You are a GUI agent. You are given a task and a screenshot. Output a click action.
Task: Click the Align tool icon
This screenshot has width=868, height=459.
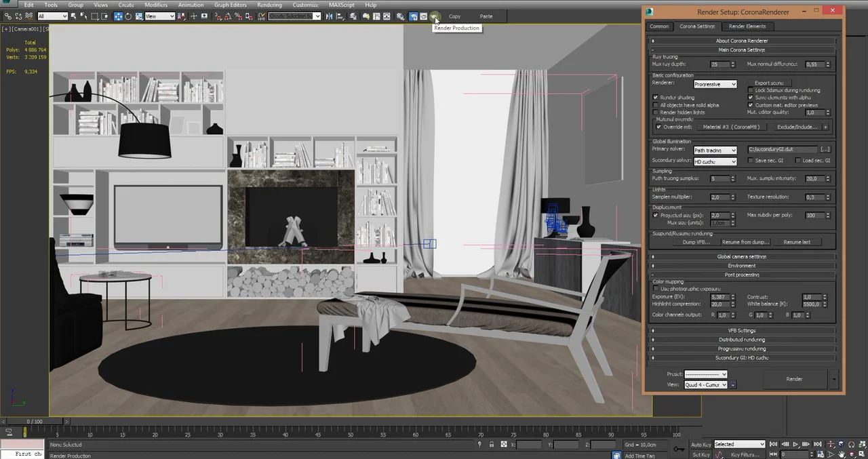[339, 16]
